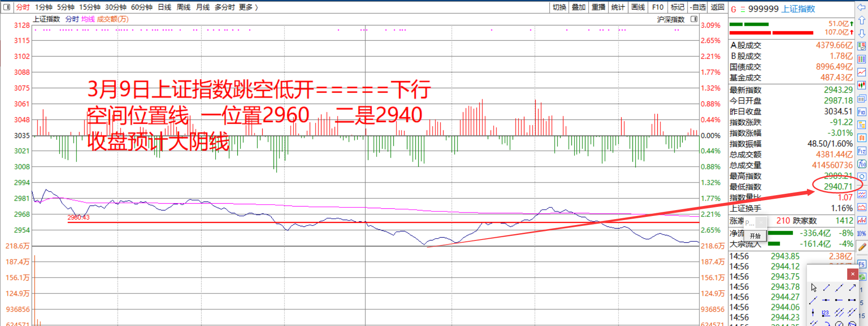Open the line chart sidebar icon
Viewport: 868px width, 326px height.
(862, 72)
